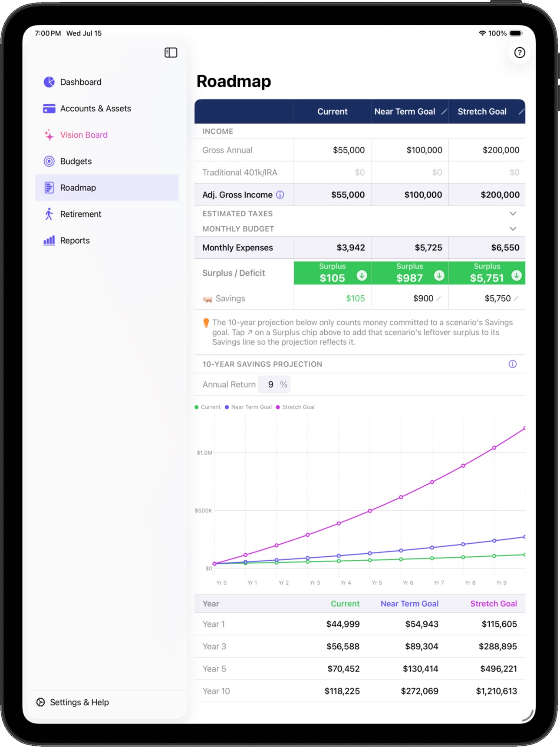Edit the $5,750 savings pencil icon
This screenshot has height=747, width=560.
(x=516, y=298)
